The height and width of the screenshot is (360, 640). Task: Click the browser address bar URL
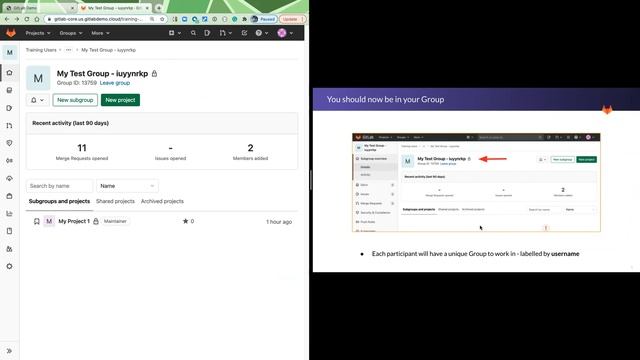pos(98,19)
